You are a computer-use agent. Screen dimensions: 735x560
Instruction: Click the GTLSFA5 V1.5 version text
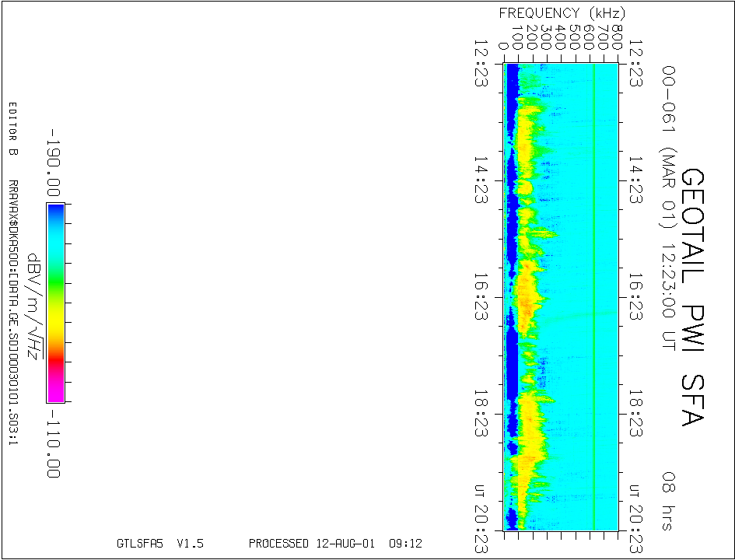click(160, 544)
